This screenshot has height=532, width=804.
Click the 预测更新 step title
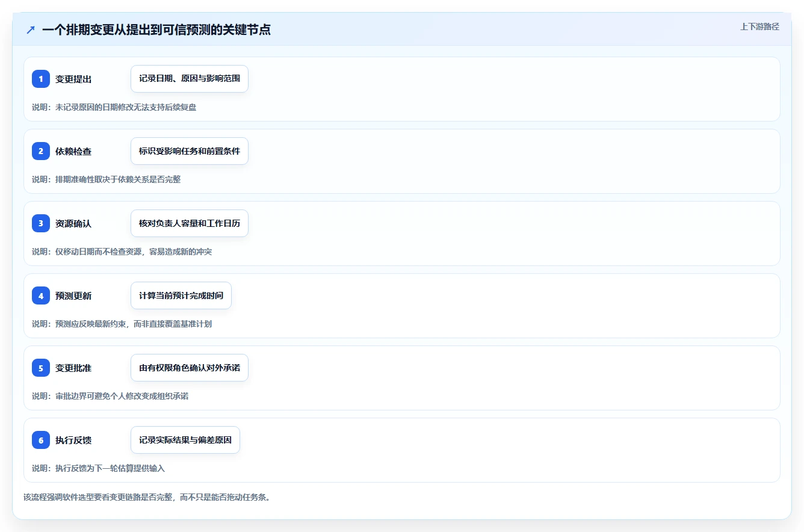pyautogui.click(x=73, y=296)
